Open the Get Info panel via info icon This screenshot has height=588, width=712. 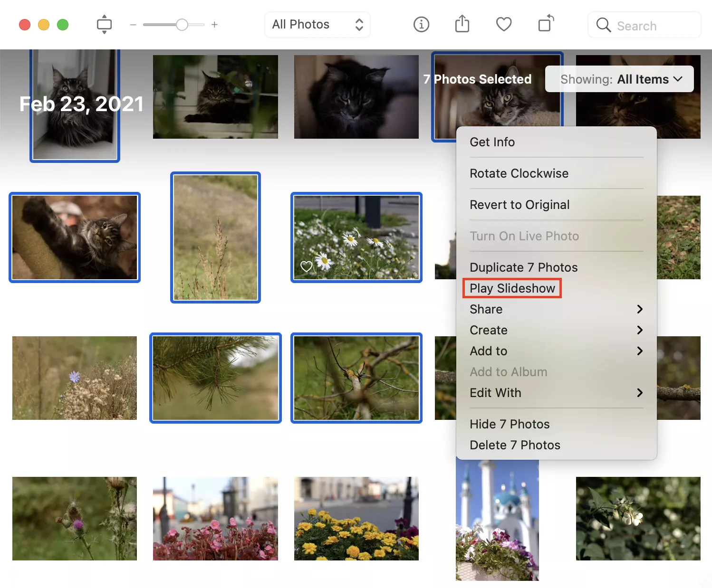click(x=421, y=25)
